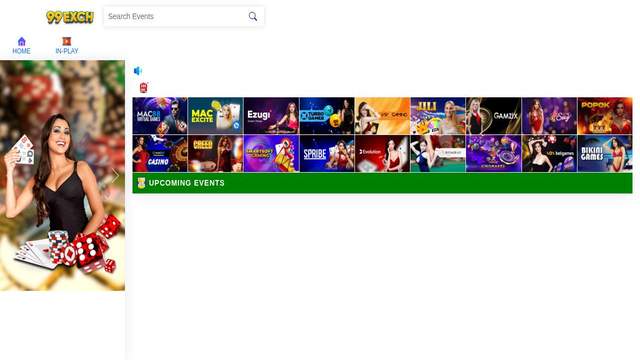Click the 99EXCH logo

point(70,17)
